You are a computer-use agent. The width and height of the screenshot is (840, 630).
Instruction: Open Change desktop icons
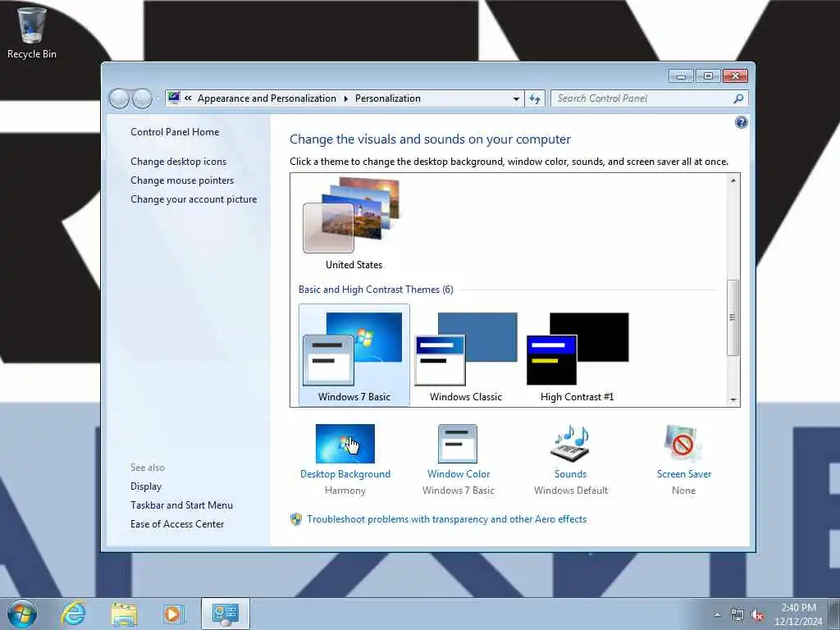coord(178,162)
